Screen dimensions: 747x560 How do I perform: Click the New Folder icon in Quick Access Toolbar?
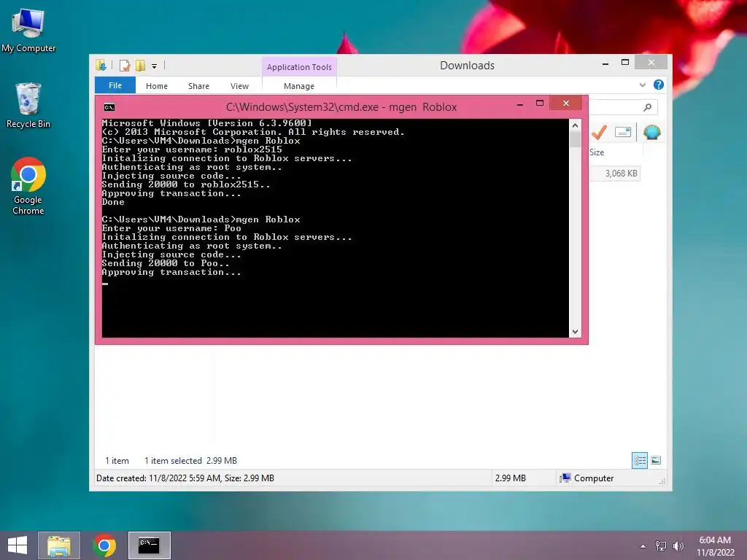coord(140,66)
